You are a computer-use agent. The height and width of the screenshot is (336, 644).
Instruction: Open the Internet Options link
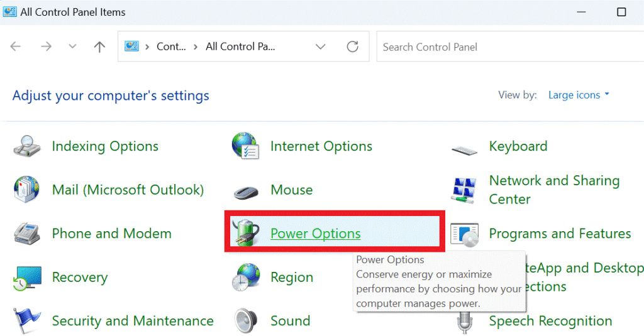click(x=321, y=146)
